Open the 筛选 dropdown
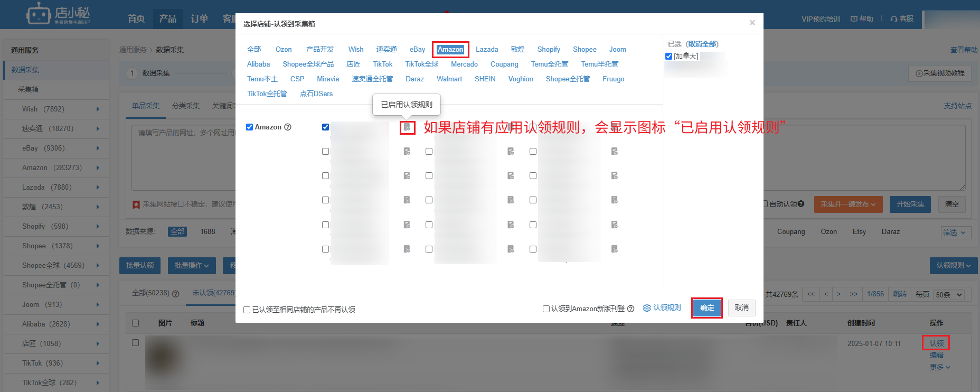980x392 pixels. click(956, 232)
